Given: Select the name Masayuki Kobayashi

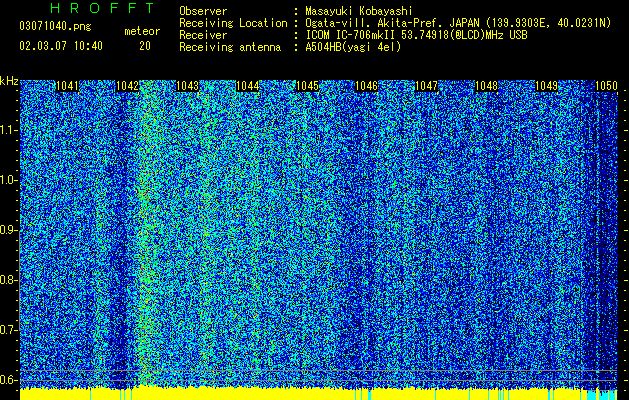Looking at the screenshot, I should pos(358,11).
